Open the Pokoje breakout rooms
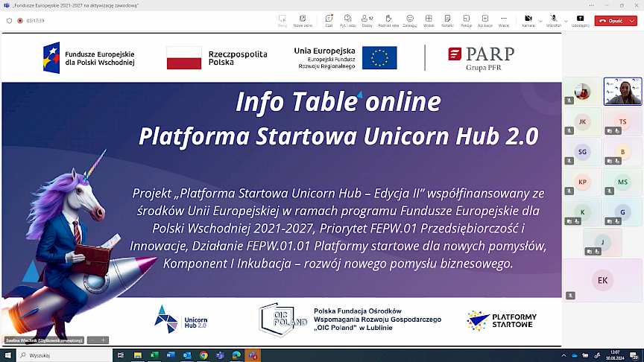 (466, 21)
